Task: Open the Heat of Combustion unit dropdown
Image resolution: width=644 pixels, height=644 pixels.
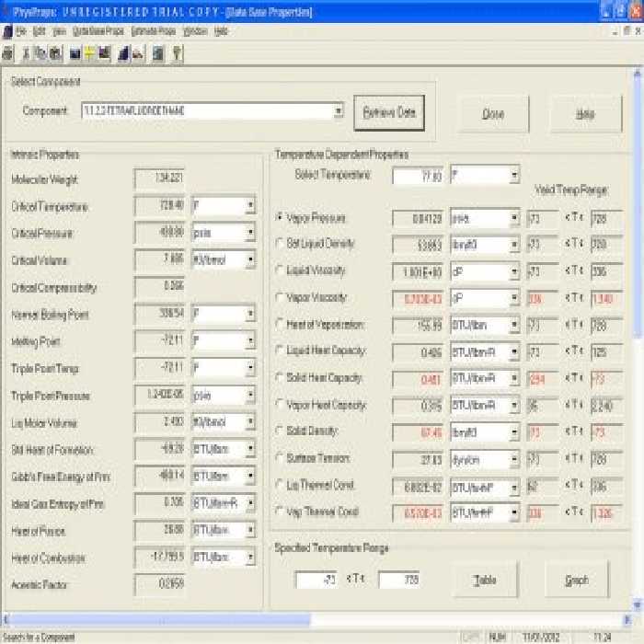Action: tap(250, 557)
